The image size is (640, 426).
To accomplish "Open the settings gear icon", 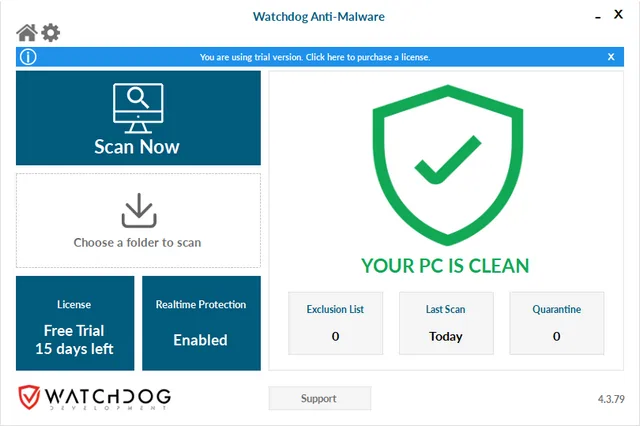I will click(x=51, y=33).
